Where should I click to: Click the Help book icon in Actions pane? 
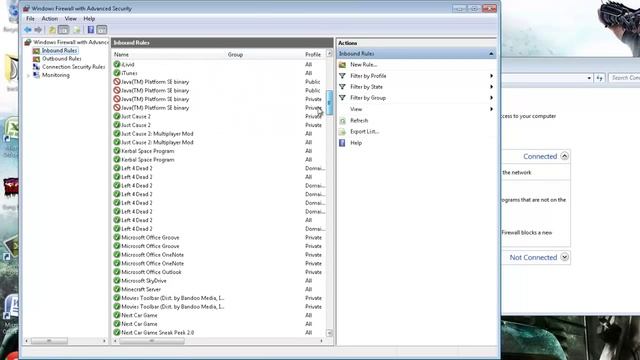pos(342,143)
